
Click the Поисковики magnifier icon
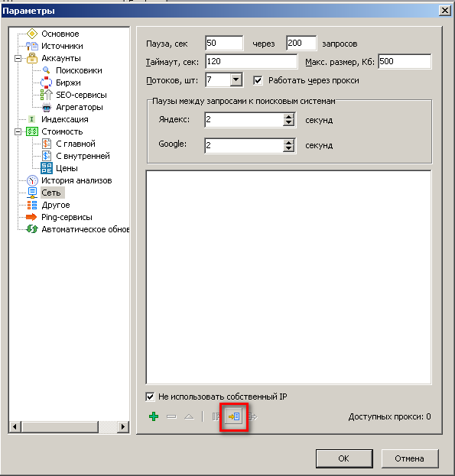pos(47,70)
